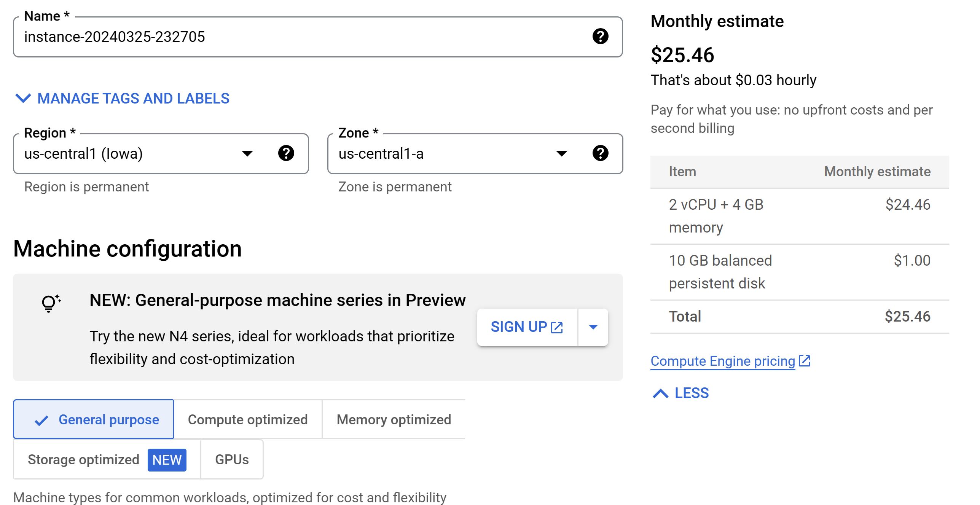Select the Storage optimized tab
980x505 pixels.
tap(83, 460)
